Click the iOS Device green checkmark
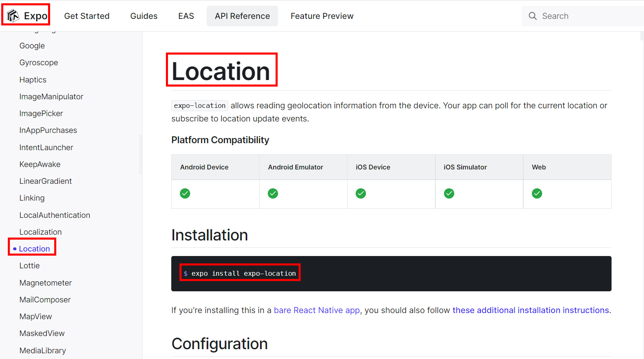 361,193
